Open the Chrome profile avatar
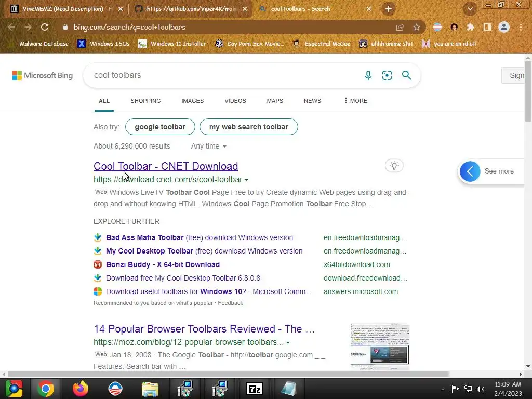The height and width of the screenshot is (399, 532). click(504, 27)
